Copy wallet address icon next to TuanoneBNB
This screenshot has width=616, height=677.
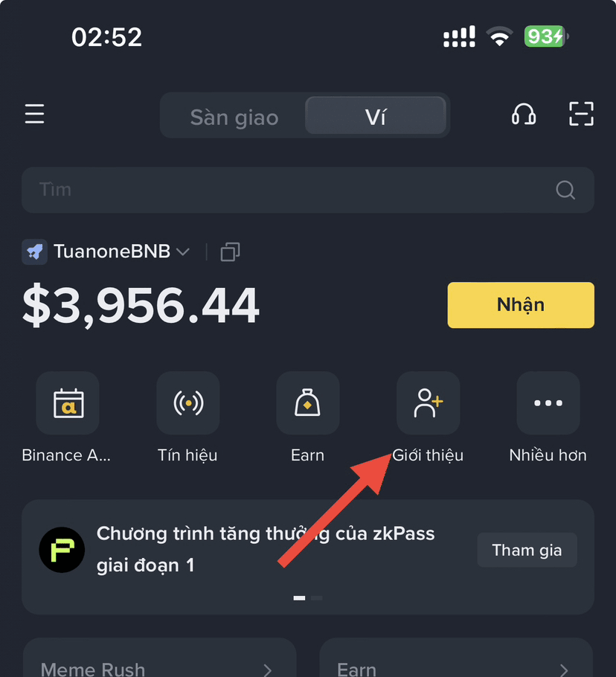(x=230, y=251)
